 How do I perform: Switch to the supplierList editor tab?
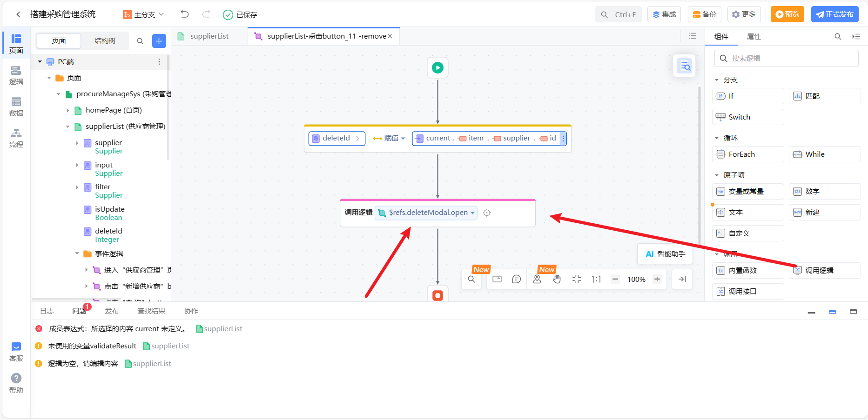coord(209,36)
